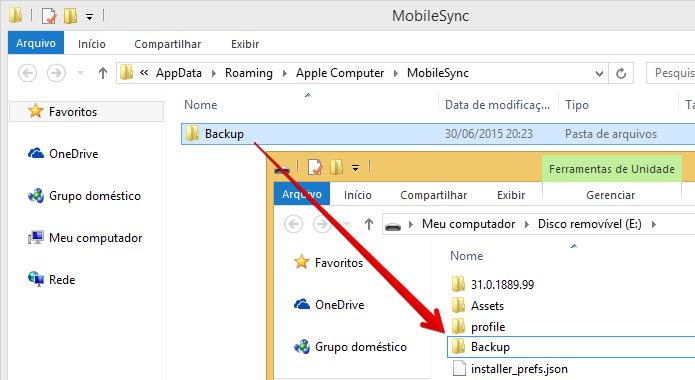Expand the chevron after Disco removível (E:)
Image resolution: width=695 pixels, height=380 pixels.
(654, 224)
